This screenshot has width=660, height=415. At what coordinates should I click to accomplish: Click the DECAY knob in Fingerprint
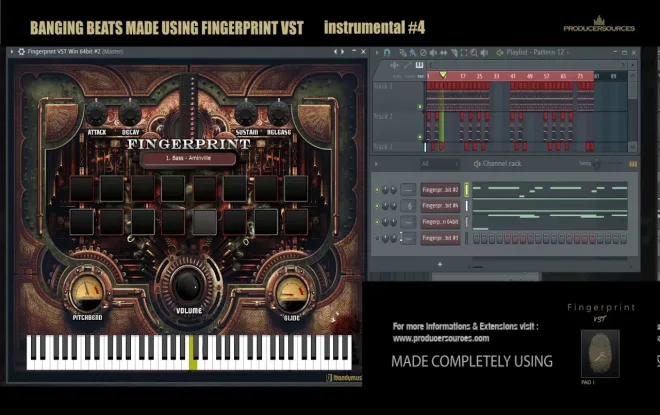coord(130,113)
